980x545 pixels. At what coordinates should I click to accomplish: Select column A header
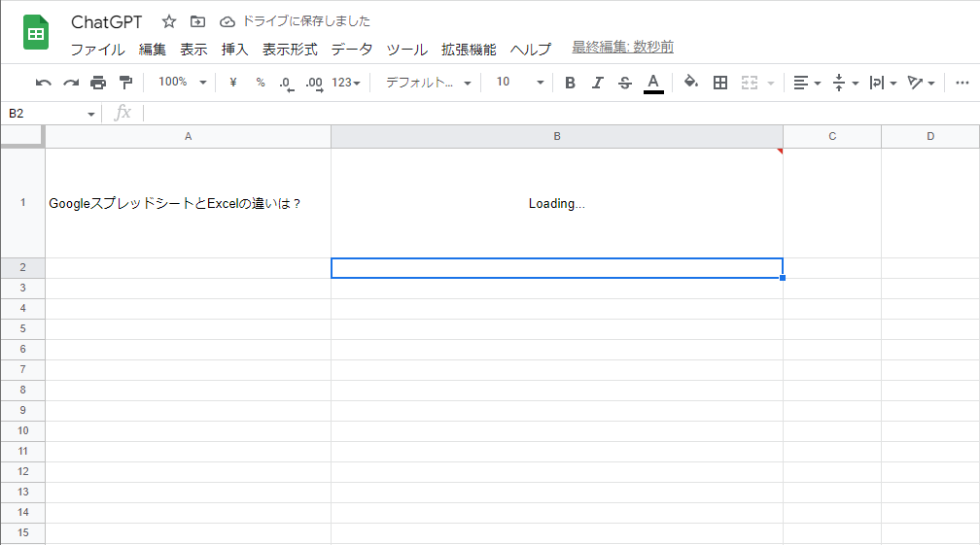click(x=189, y=136)
